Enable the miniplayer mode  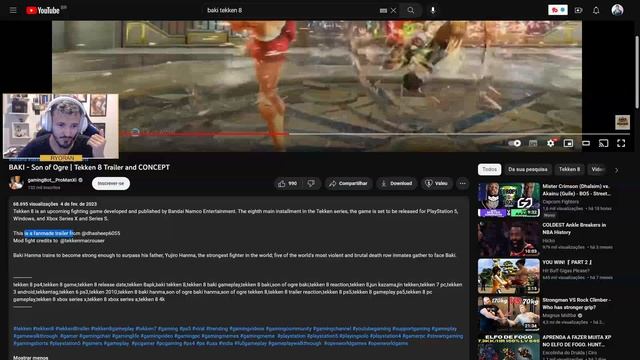coord(568,143)
